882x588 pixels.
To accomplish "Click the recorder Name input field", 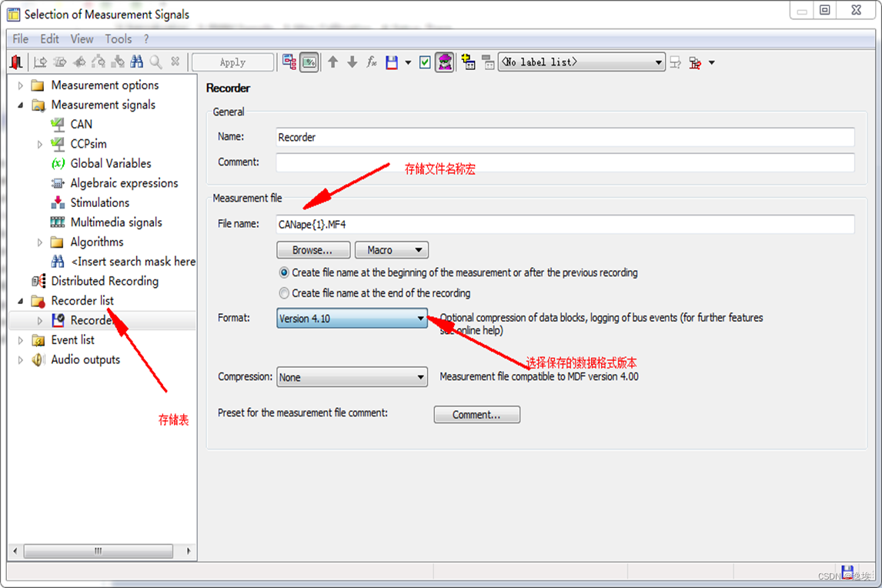I will click(x=565, y=137).
